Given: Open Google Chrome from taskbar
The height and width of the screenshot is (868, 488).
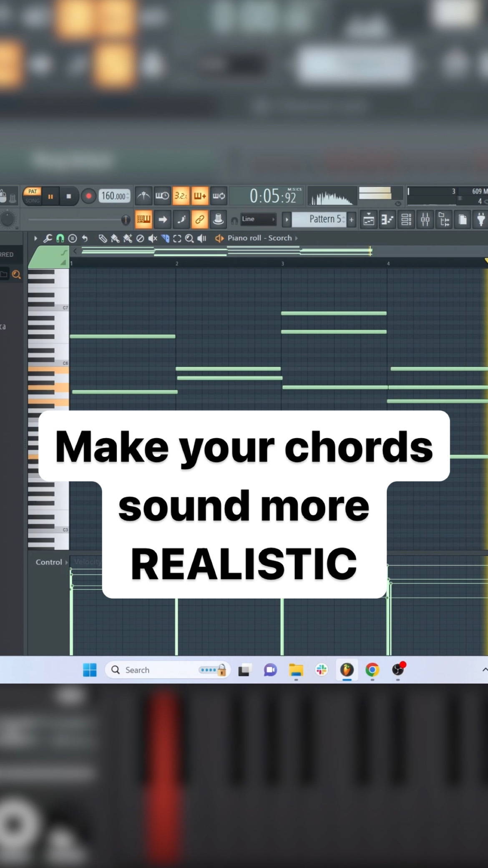Looking at the screenshot, I should tap(372, 670).
